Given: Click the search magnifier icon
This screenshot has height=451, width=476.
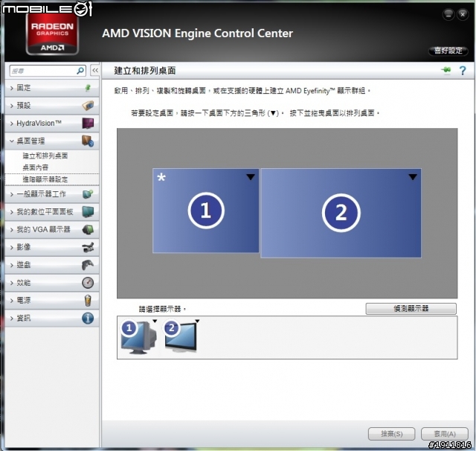Looking at the screenshot, I should point(80,71).
